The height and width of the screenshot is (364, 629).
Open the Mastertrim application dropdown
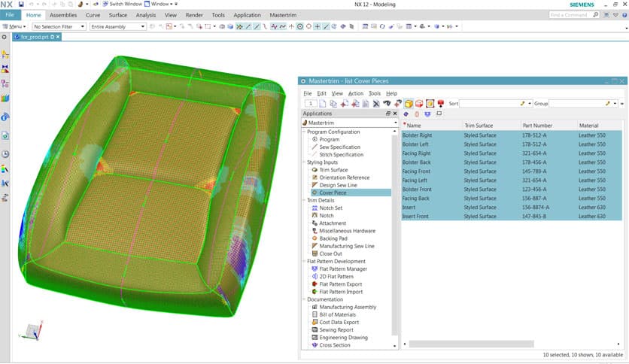pos(388,123)
